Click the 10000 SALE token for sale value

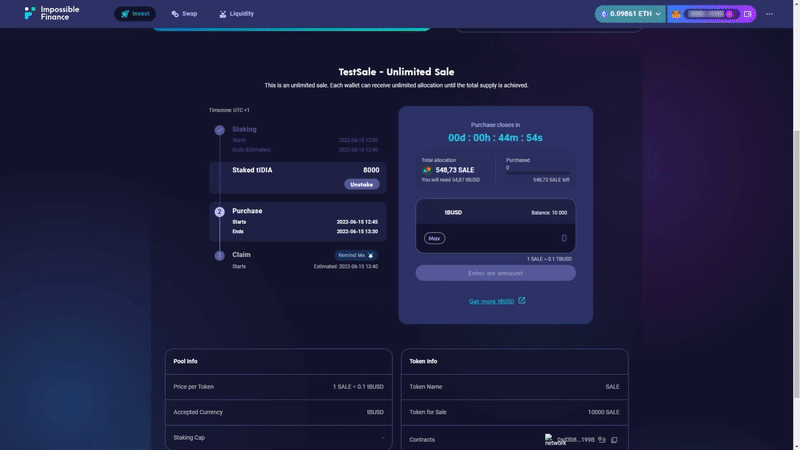coord(604,412)
